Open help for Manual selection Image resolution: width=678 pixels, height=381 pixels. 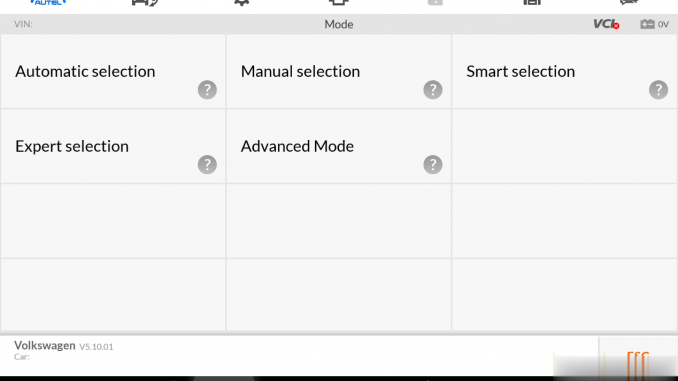tap(433, 90)
